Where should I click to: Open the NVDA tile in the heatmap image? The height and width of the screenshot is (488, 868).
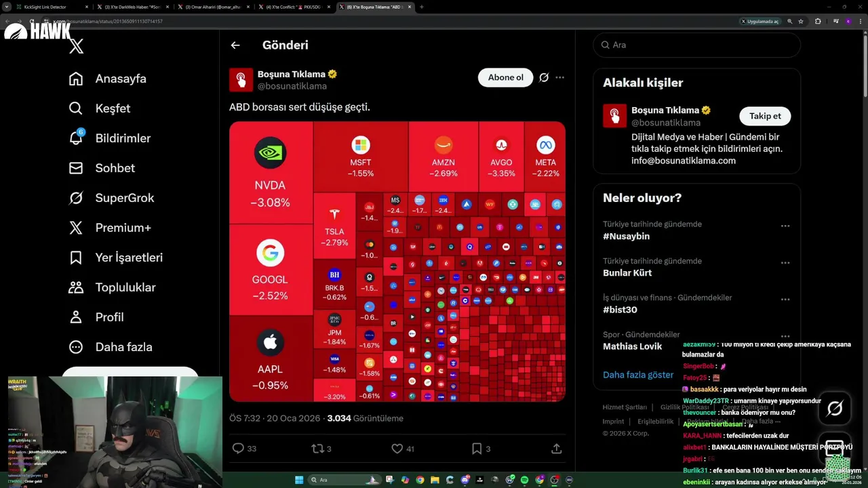point(271,173)
